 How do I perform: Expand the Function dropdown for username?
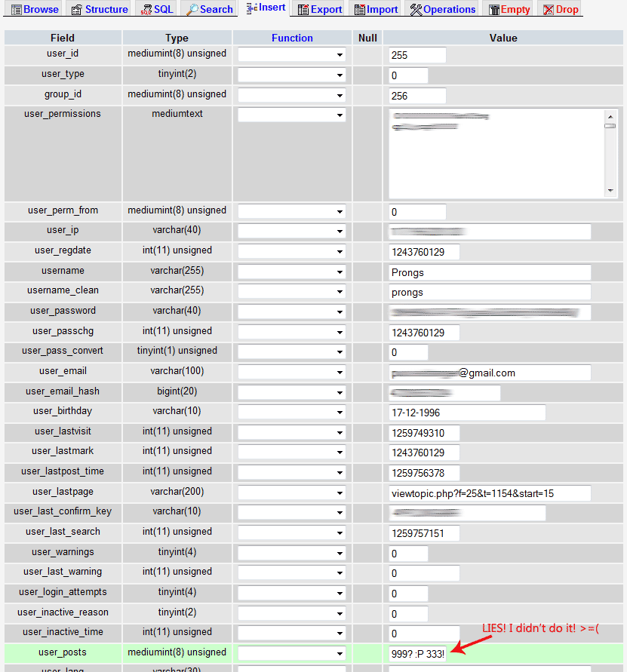point(291,271)
